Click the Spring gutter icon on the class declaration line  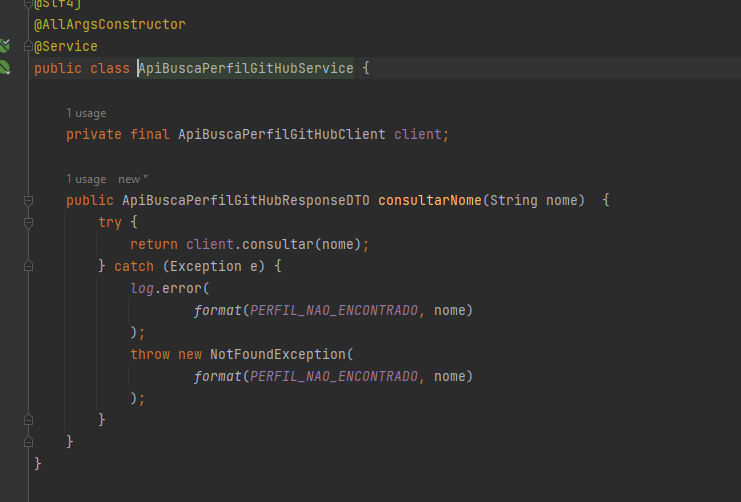point(5,68)
